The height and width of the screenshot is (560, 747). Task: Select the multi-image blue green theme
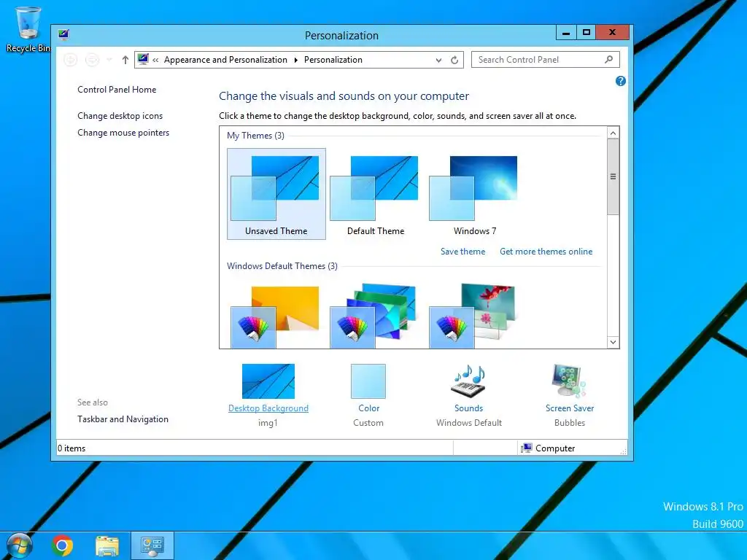pyautogui.click(x=373, y=316)
